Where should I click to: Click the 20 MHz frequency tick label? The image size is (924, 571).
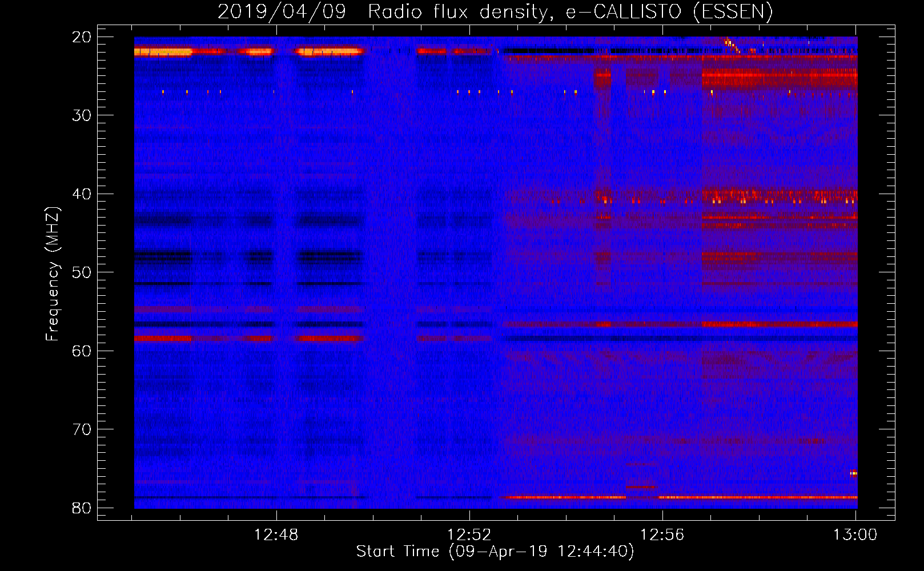(x=82, y=37)
